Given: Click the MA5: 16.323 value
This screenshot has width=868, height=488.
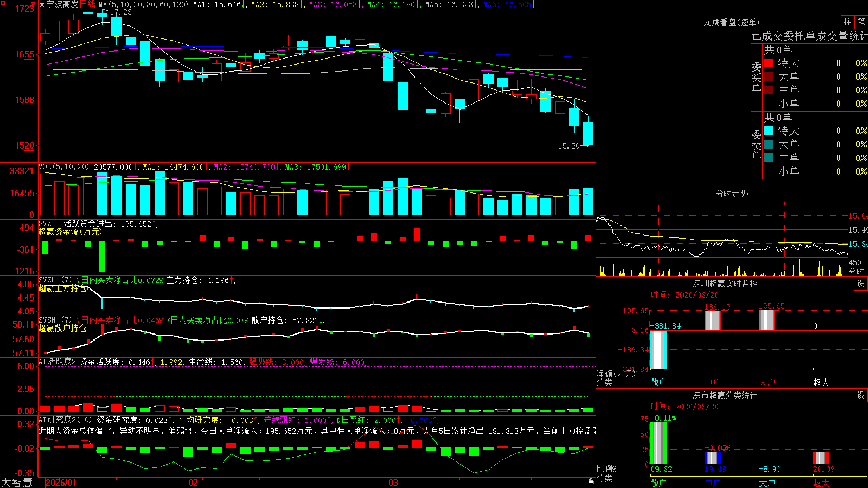Looking at the screenshot, I should [x=451, y=4].
